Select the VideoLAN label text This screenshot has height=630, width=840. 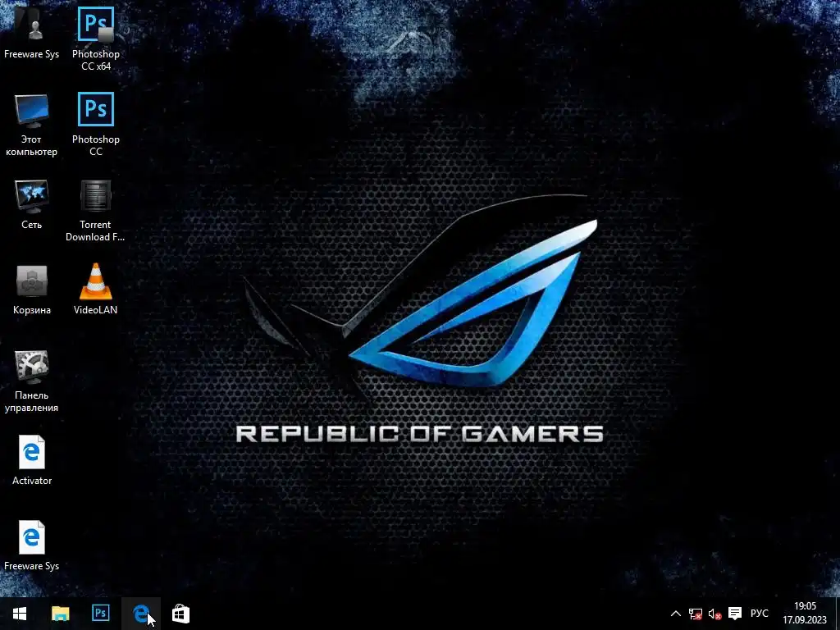95,309
